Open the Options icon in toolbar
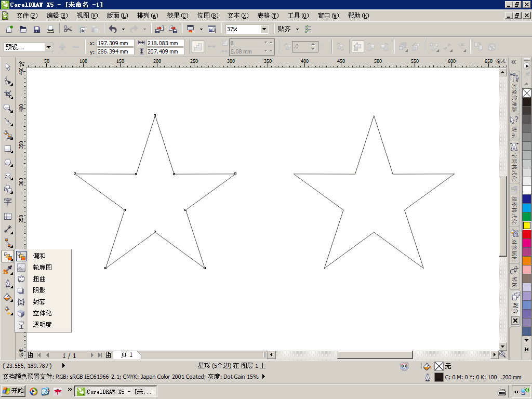 [x=308, y=29]
